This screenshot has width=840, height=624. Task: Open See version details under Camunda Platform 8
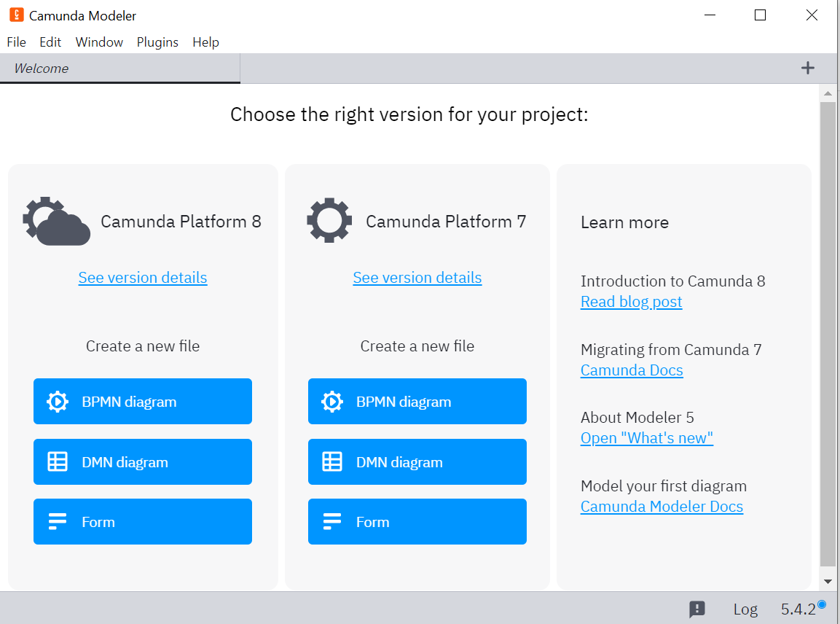pyautogui.click(x=142, y=278)
